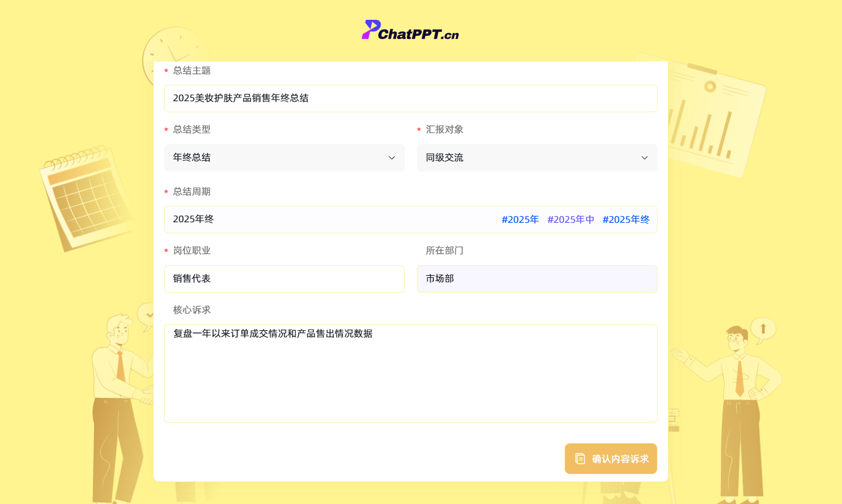The image size is (842, 504).
Task: Click the chevron arrow beside 年终总结
Action: [392, 158]
